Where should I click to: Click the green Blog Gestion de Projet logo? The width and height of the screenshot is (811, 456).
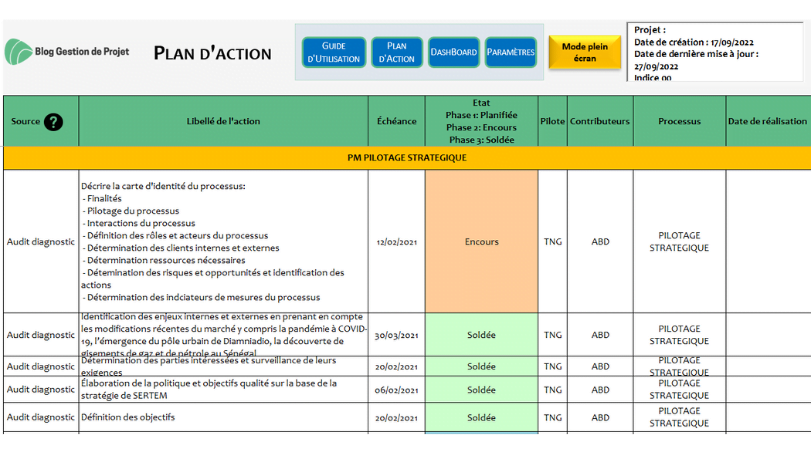coord(19,52)
